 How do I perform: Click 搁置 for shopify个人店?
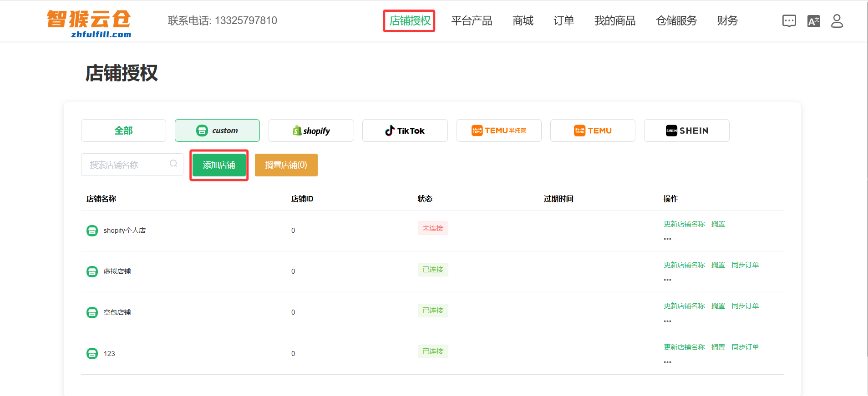click(718, 224)
